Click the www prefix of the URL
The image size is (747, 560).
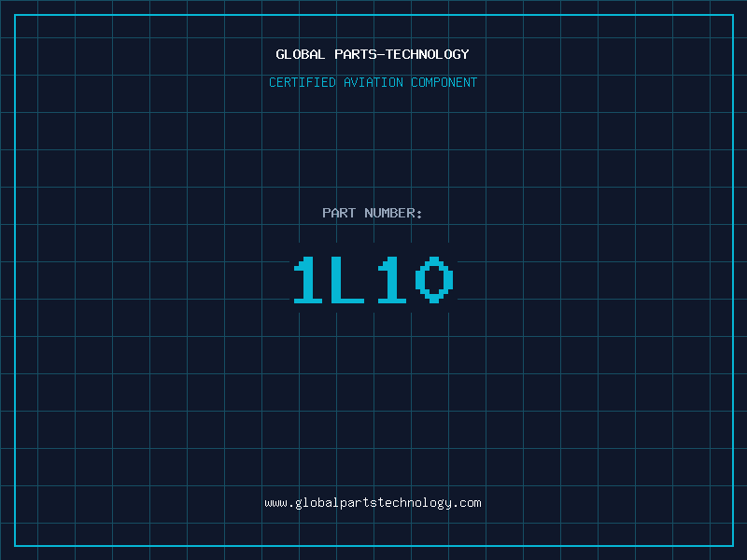(275, 503)
